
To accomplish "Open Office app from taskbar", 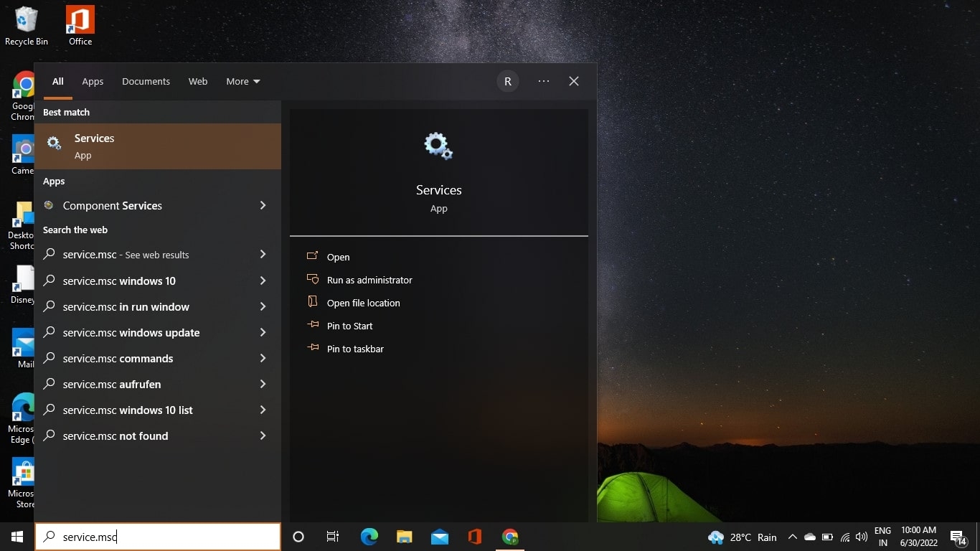I will click(x=474, y=537).
